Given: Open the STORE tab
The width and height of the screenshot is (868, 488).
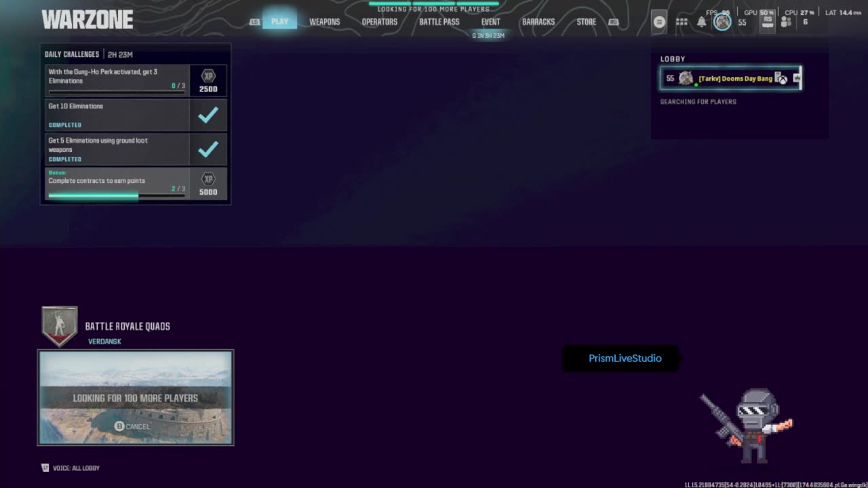Looking at the screenshot, I should [587, 22].
